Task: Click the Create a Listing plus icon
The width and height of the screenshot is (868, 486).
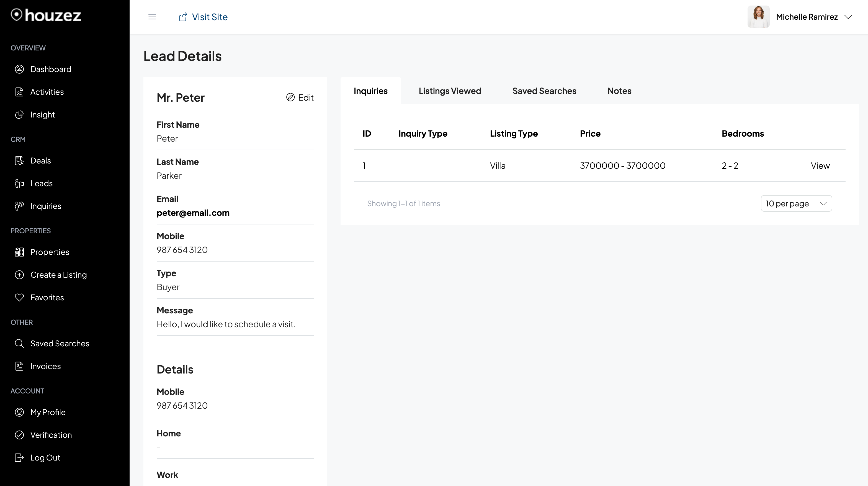Action: pos(19,275)
